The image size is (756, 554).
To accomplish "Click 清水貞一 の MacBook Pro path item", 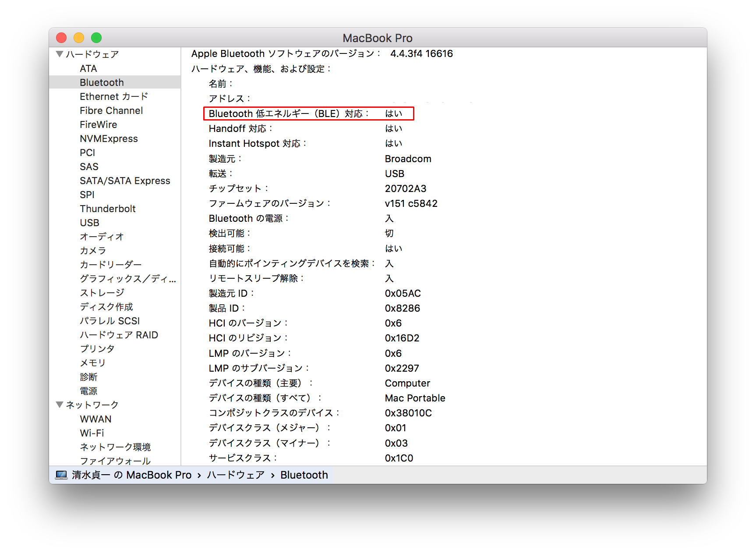I will [131, 475].
